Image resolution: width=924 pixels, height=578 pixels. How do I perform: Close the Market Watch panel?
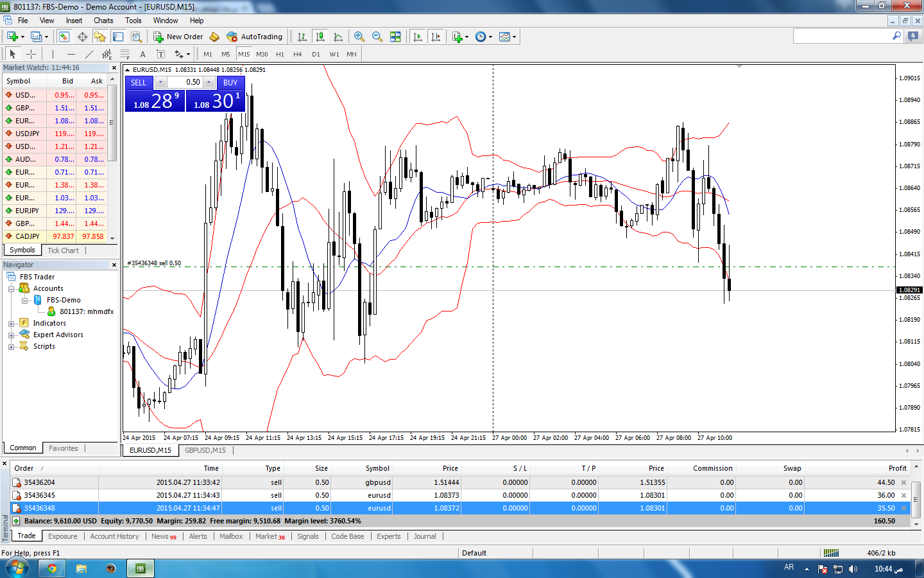pyautogui.click(x=114, y=67)
